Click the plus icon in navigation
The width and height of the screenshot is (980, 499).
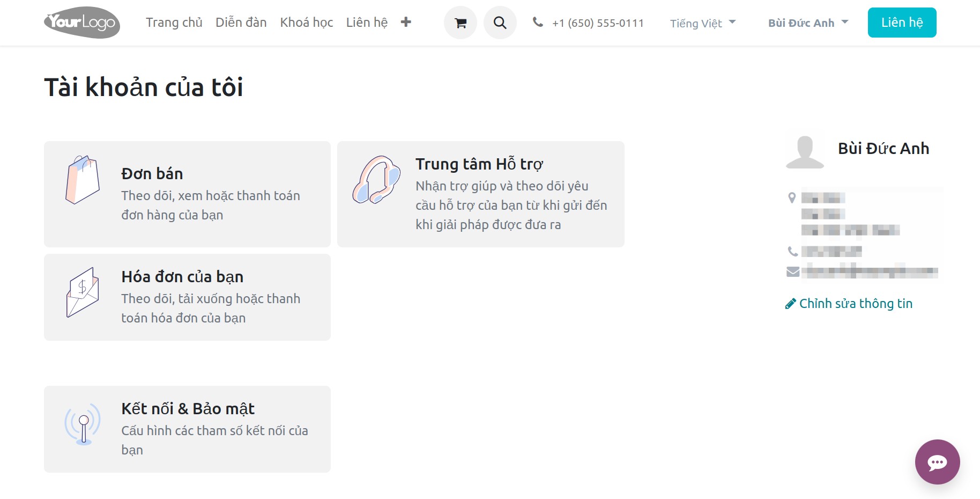406,22
